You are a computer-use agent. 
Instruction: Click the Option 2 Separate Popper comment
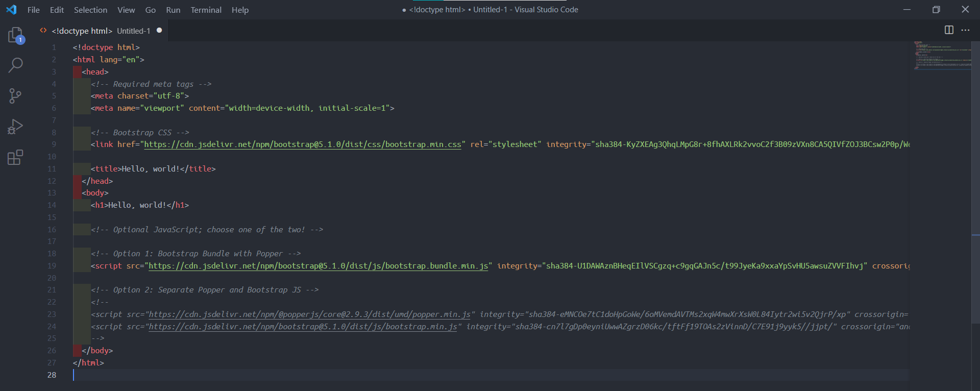205,290
